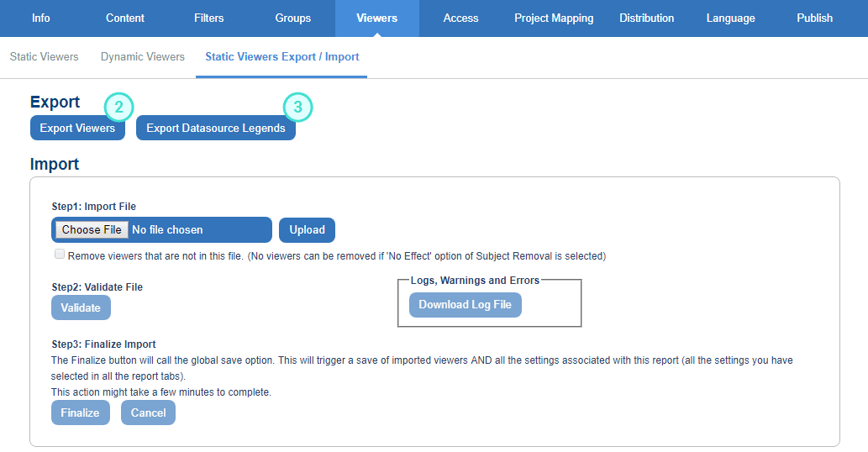Click the 'Step2: Validate File' label
The width and height of the screenshot is (868, 452).
tap(97, 287)
